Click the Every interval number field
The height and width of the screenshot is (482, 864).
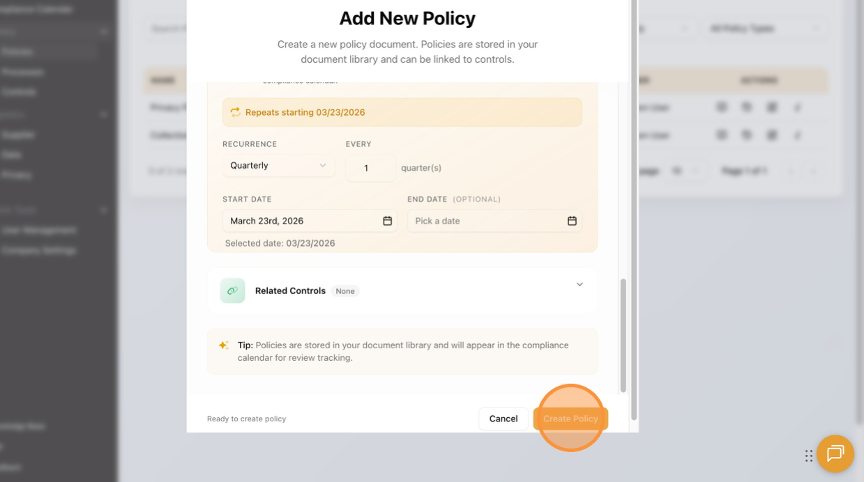(367, 168)
